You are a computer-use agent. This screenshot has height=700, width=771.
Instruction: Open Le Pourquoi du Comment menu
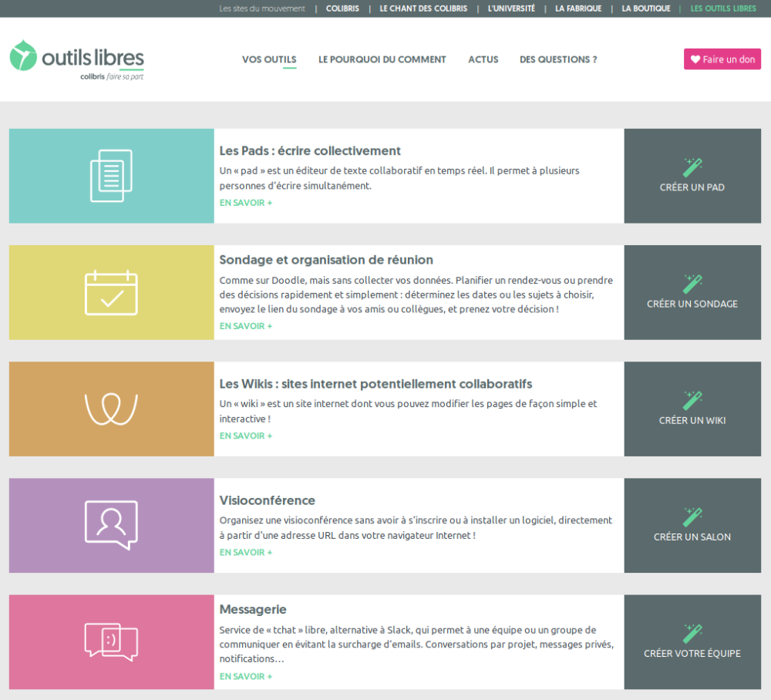click(x=382, y=59)
